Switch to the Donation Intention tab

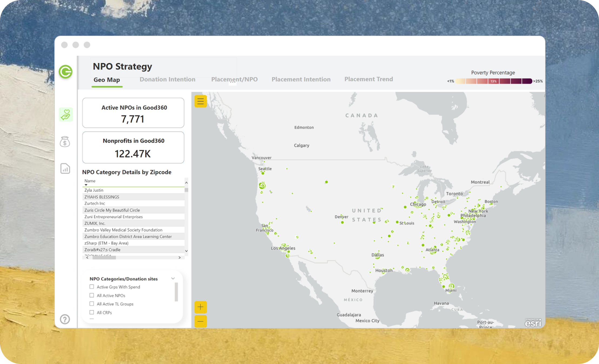click(167, 79)
